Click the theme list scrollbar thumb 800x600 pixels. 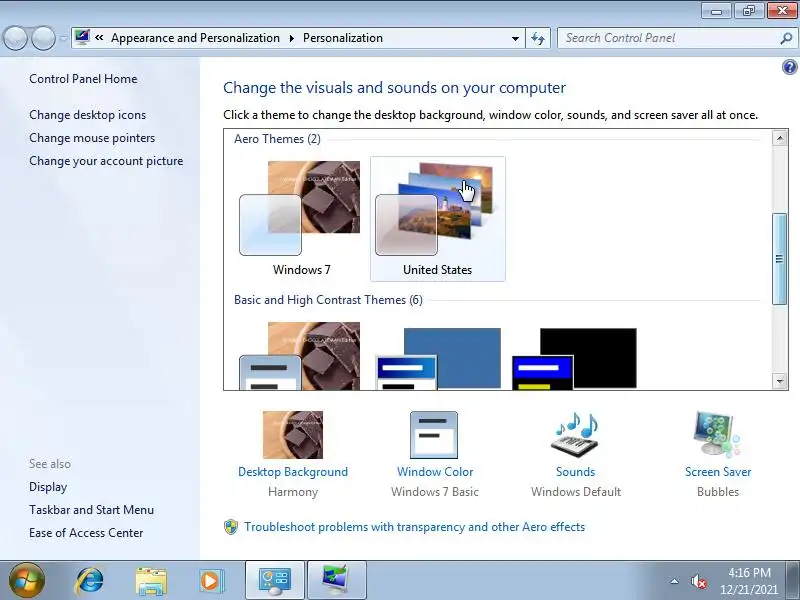[x=779, y=259]
